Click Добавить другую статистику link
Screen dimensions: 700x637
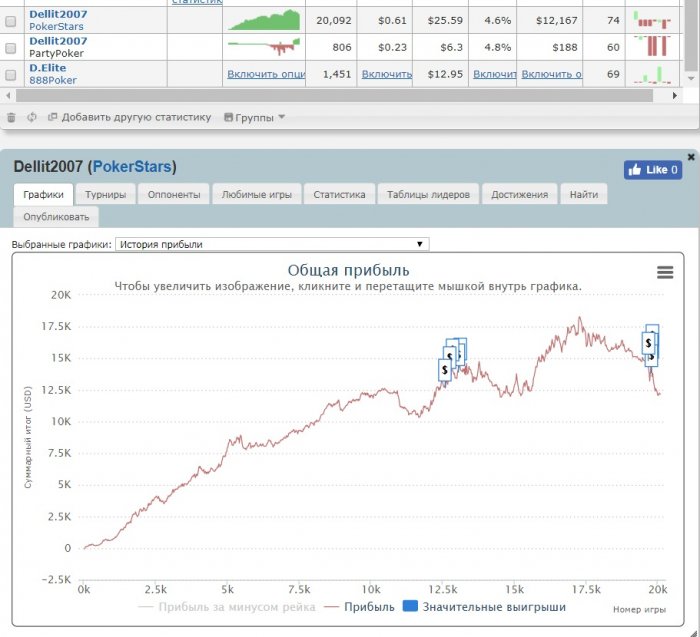pos(129,117)
